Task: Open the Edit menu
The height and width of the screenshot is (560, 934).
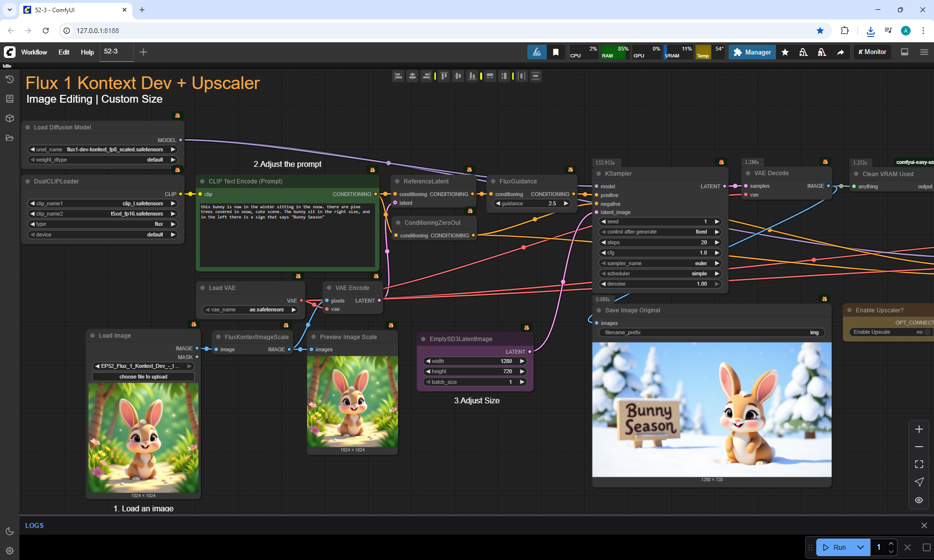Action: [64, 52]
